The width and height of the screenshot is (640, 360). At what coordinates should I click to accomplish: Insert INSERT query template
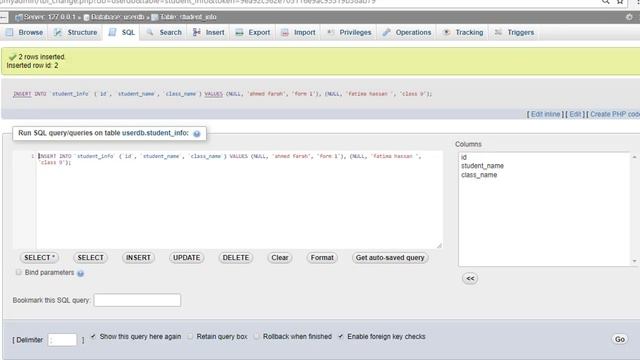tap(138, 258)
